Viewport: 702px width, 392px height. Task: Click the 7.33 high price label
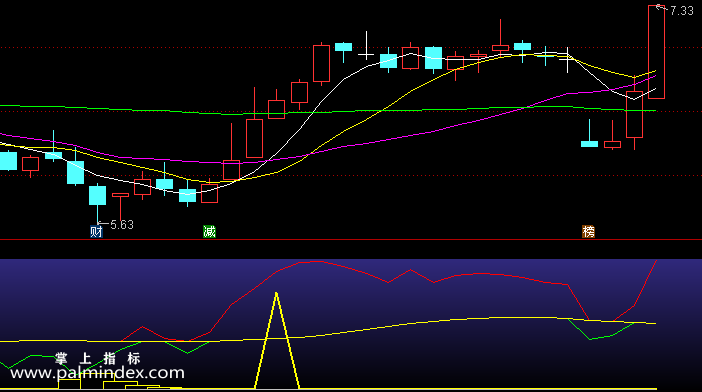click(682, 11)
